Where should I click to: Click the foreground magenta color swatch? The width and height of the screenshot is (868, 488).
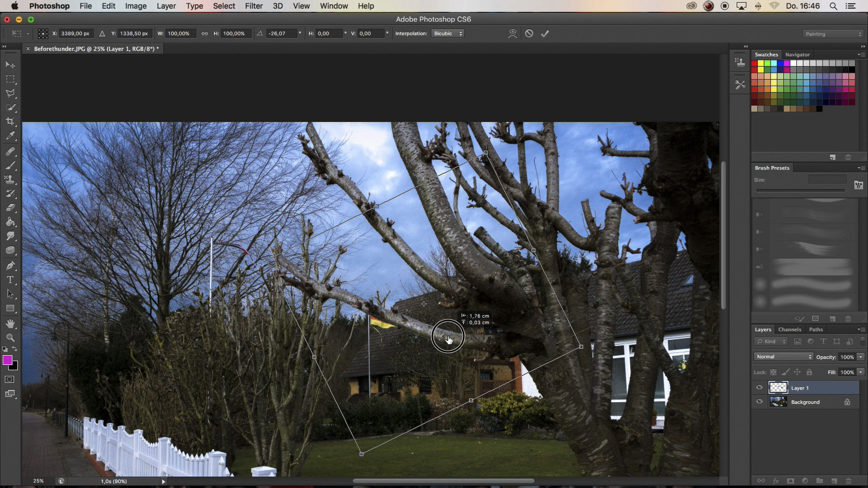7,360
